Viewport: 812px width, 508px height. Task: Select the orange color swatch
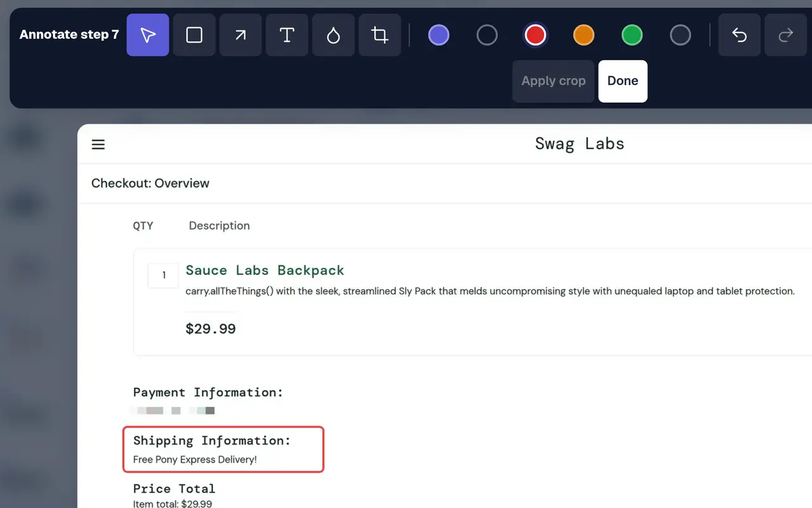[x=584, y=35]
